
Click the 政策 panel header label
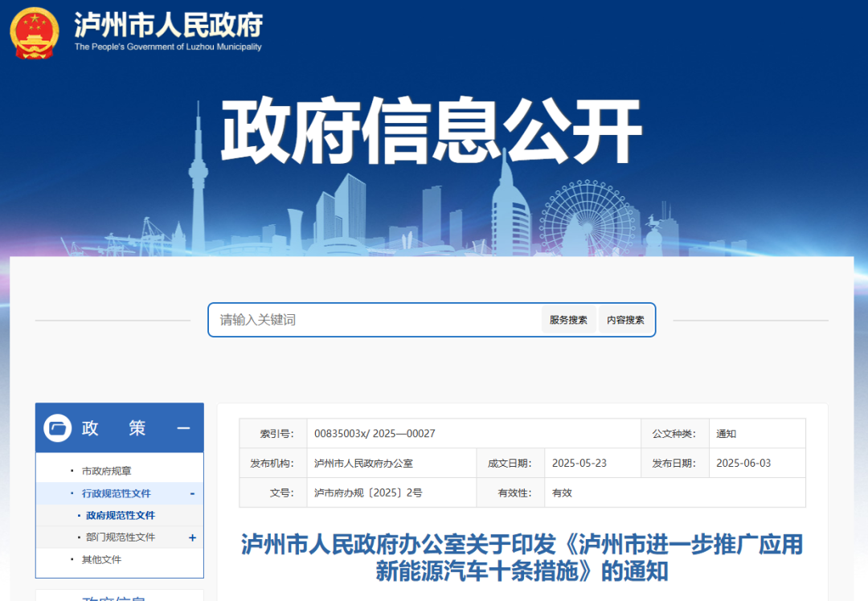tap(114, 427)
